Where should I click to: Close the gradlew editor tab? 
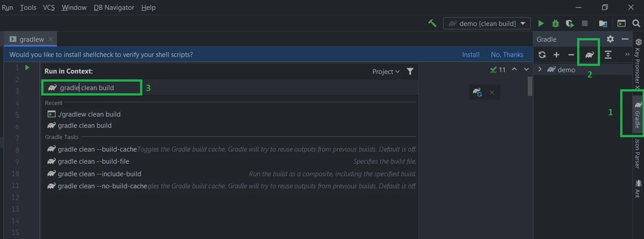(51, 39)
